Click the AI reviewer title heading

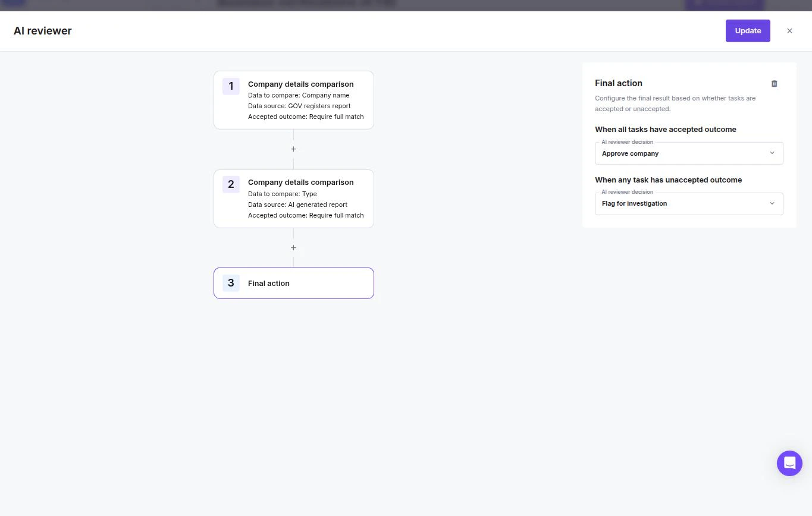pos(42,30)
